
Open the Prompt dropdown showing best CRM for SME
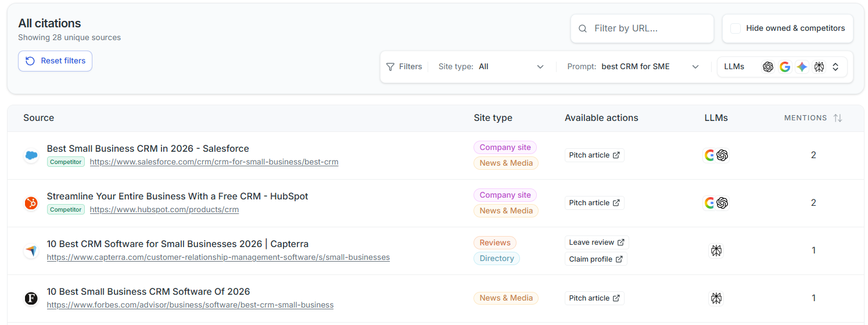(x=633, y=67)
